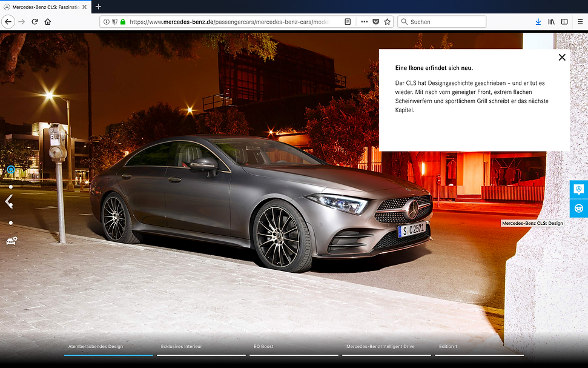
Task: Show site information via the info icon
Action: [107, 22]
